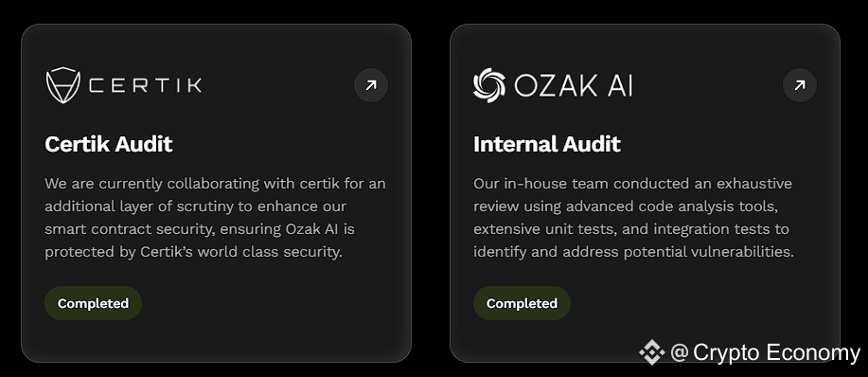Click the line starting "Our in-house team conducted"
The width and height of the screenshot is (868, 377).
coord(632,183)
